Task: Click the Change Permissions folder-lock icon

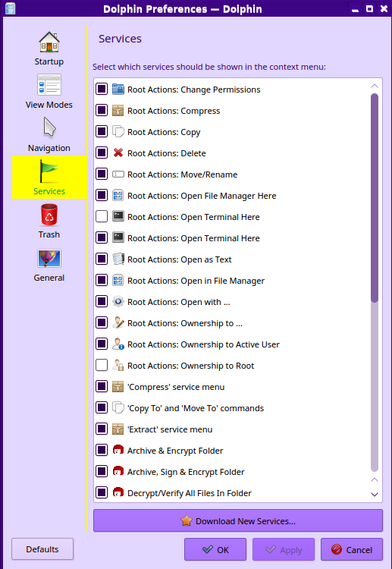Action: click(x=118, y=90)
